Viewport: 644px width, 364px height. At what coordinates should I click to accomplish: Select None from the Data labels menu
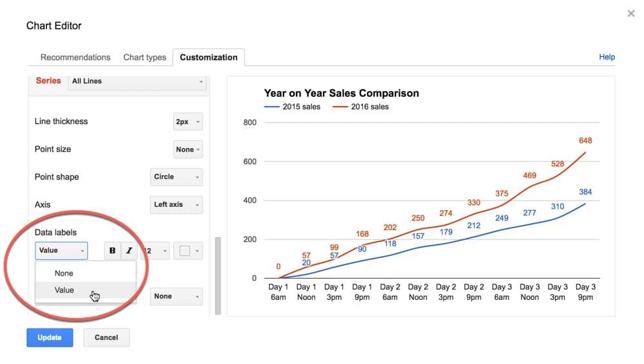[x=65, y=273]
